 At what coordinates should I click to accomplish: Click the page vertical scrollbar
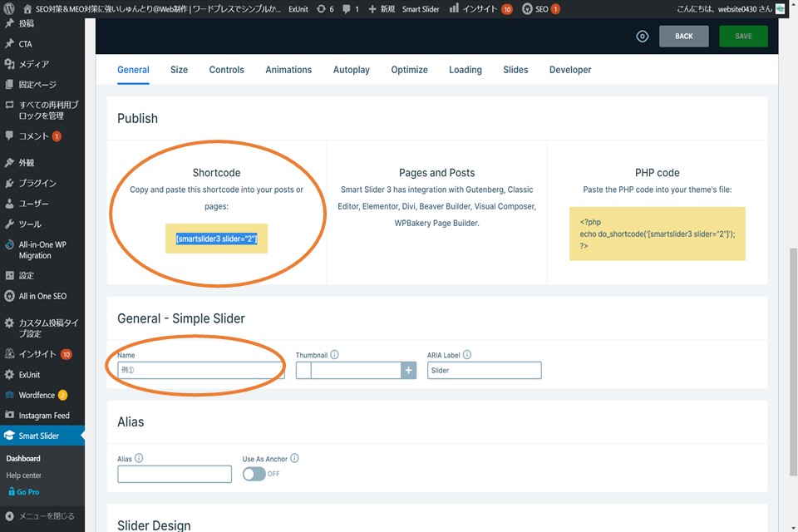click(x=793, y=362)
